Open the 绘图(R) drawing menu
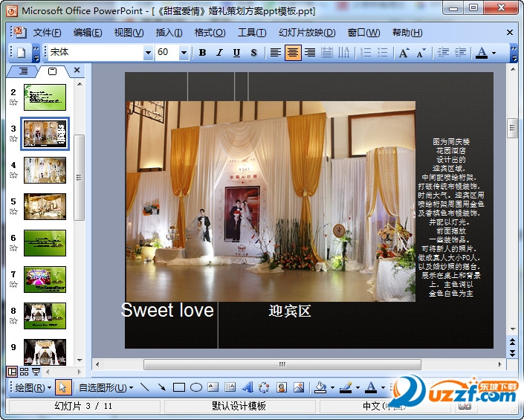 33,387
